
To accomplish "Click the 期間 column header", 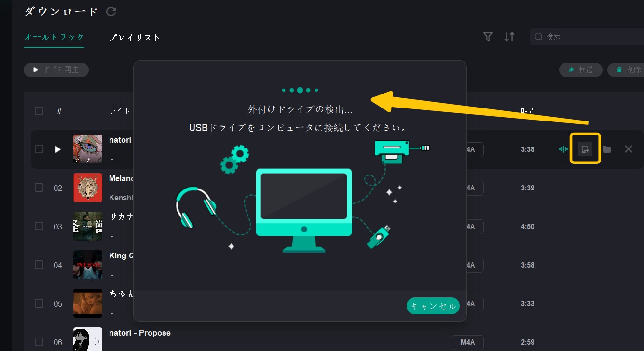I will click(528, 111).
